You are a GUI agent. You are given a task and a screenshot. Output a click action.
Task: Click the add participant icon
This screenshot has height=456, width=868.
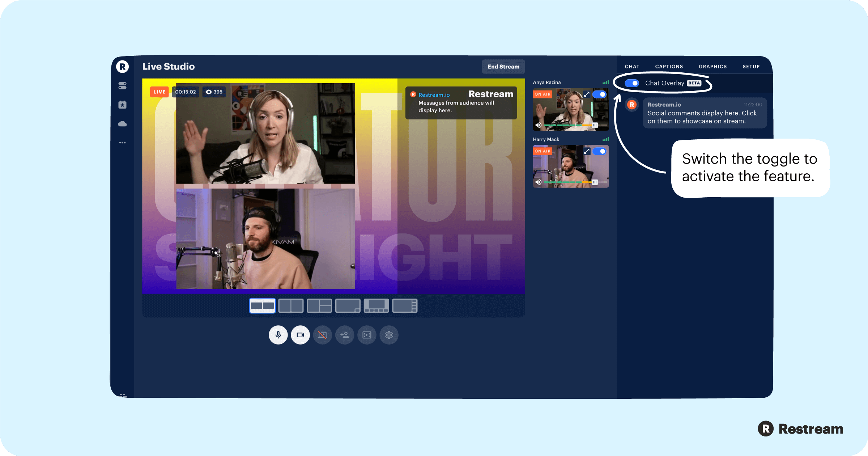tap(345, 335)
